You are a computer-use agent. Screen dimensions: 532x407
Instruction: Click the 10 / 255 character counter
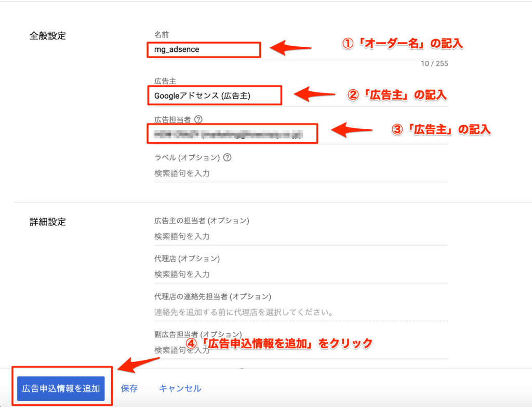coord(434,64)
